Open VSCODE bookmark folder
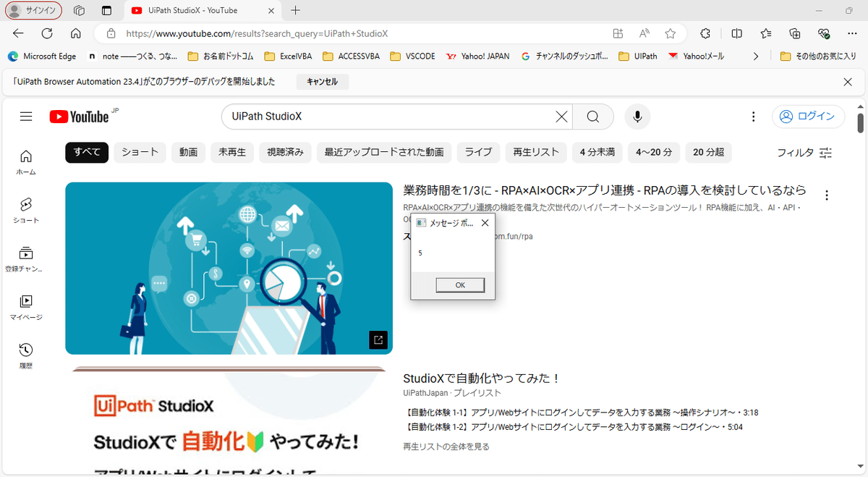Image resolution: width=868 pixels, height=477 pixels. [x=413, y=56]
